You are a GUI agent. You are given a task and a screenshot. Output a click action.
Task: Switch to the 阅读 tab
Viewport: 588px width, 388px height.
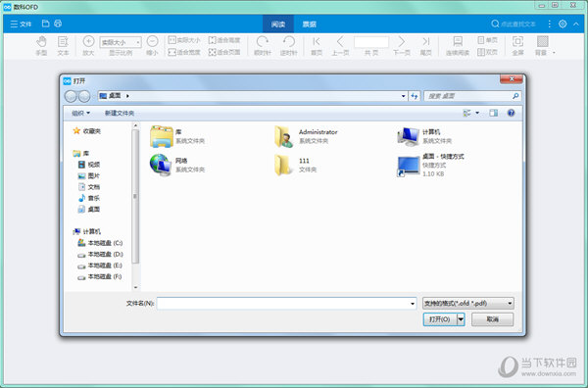(x=278, y=24)
